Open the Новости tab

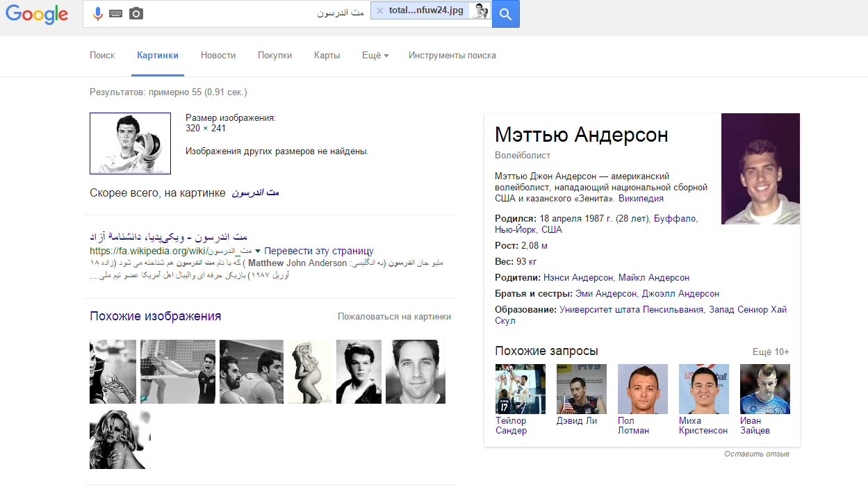tap(218, 56)
